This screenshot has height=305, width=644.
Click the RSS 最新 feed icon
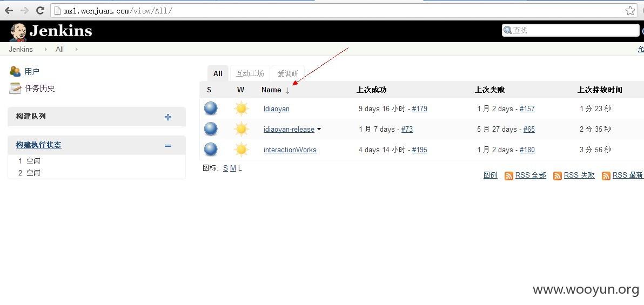pos(606,175)
